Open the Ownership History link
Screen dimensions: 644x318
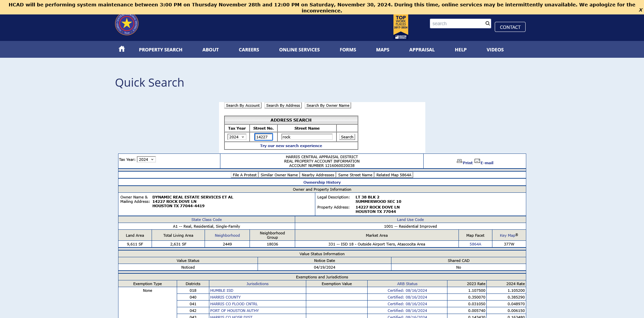322,182
